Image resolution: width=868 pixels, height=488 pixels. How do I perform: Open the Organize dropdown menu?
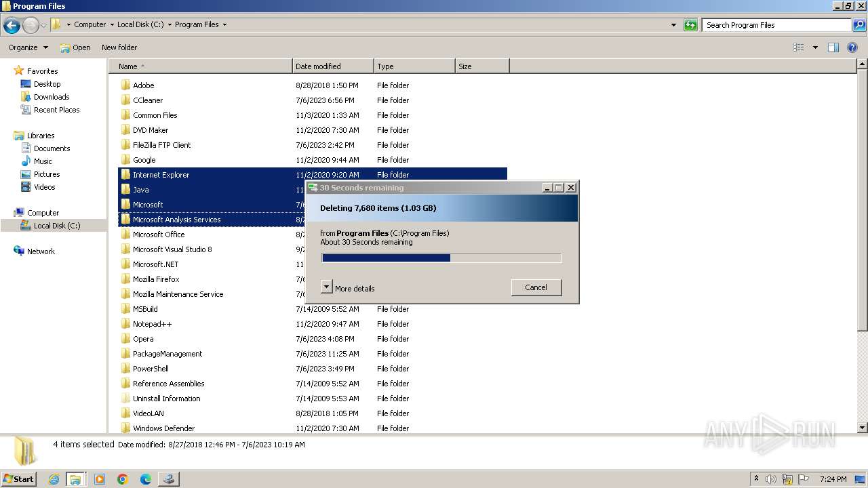click(x=28, y=47)
